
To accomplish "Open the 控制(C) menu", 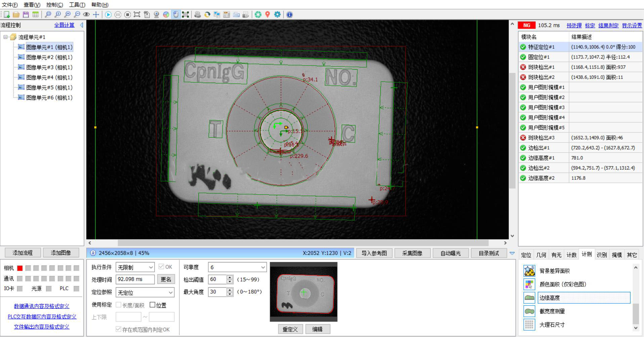I will (54, 5).
